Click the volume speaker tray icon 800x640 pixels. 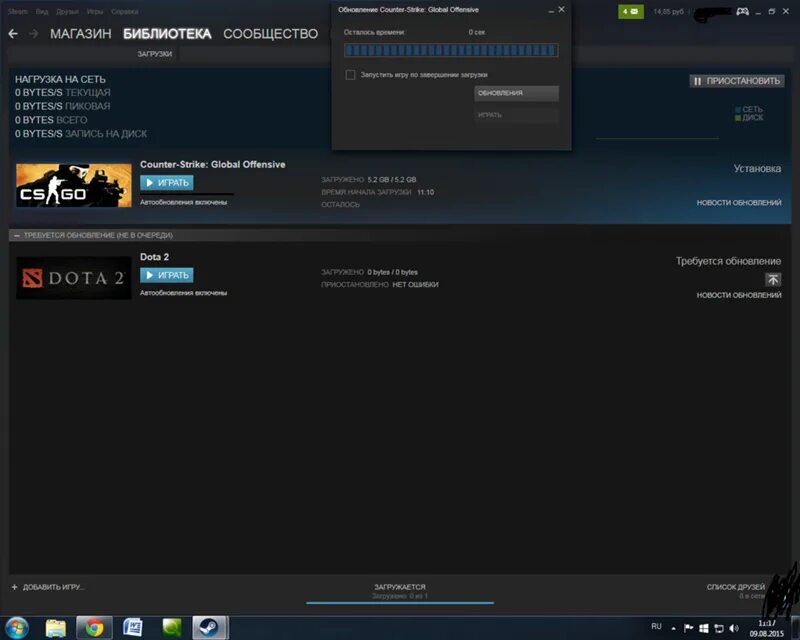coord(734,628)
